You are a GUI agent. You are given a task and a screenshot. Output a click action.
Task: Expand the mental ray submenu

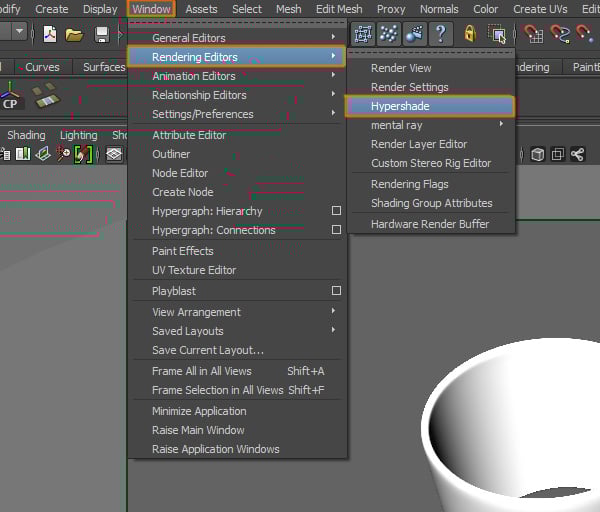pos(501,124)
